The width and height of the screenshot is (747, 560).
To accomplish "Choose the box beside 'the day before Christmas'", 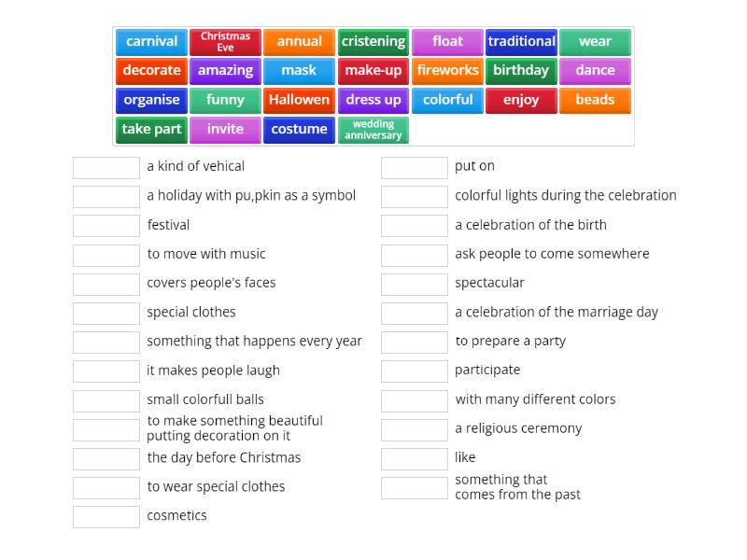I will point(106,458).
